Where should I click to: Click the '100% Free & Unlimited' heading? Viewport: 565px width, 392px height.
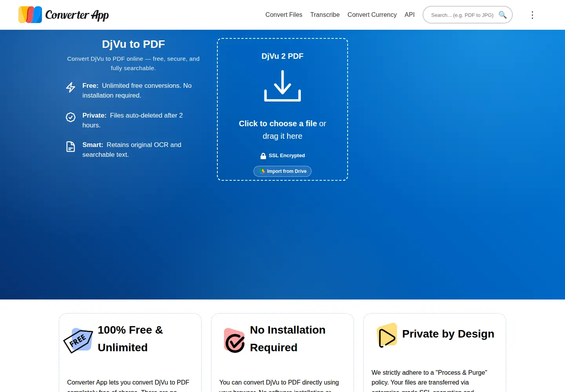(130, 339)
